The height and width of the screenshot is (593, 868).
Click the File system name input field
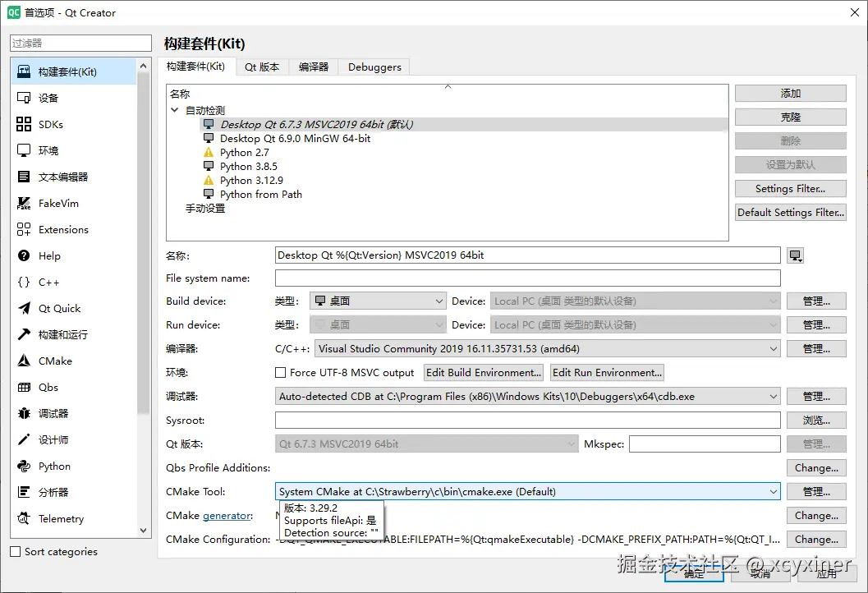pyautogui.click(x=527, y=278)
